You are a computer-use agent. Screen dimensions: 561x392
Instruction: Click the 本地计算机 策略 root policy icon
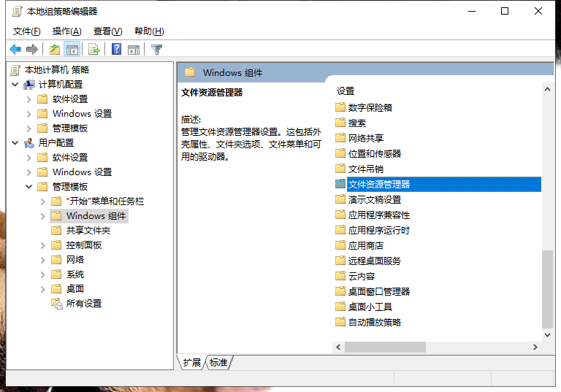15,70
